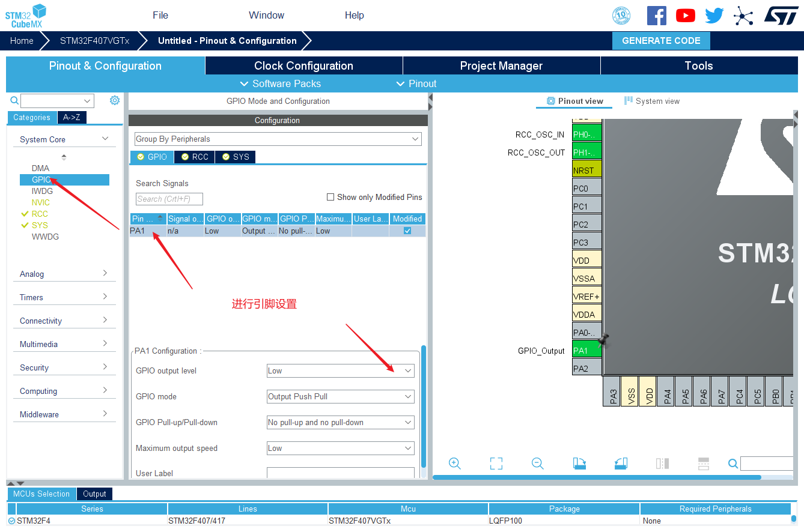Screen dimensions: 804x532
Task: Switch to Tools tab
Action: coord(699,65)
